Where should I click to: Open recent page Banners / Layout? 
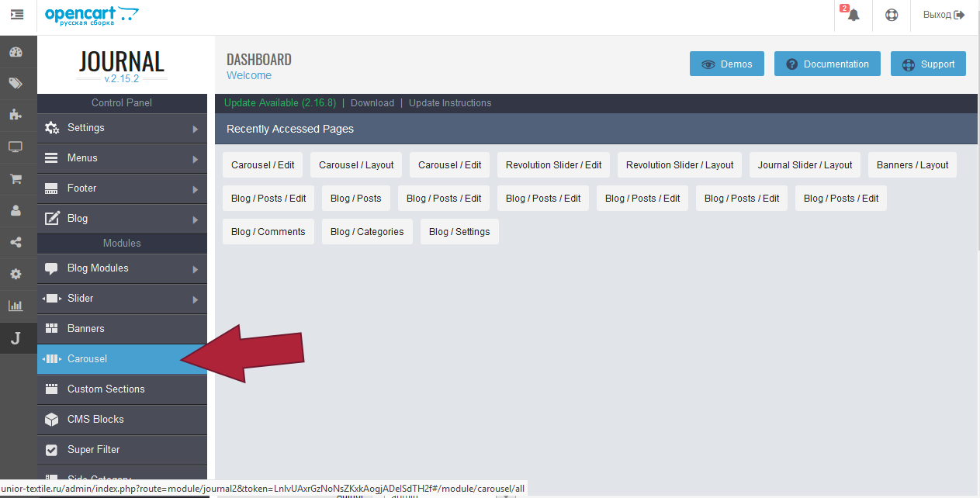point(912,165)
